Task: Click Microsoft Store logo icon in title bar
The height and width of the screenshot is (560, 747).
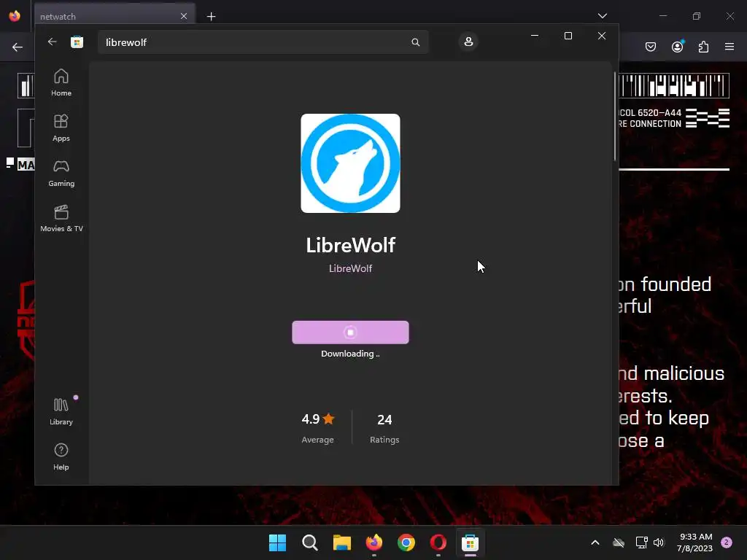Action: (x=77, y=42)
